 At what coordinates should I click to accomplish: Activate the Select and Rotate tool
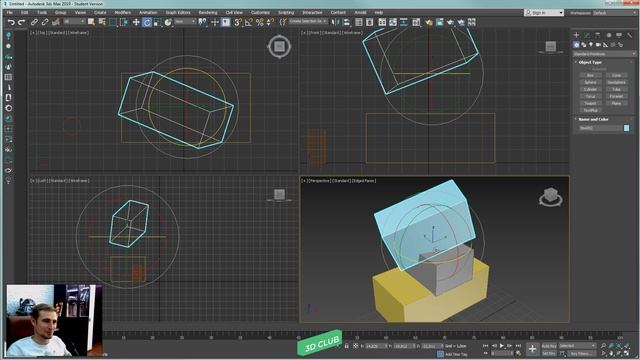[x=147, y=22]
